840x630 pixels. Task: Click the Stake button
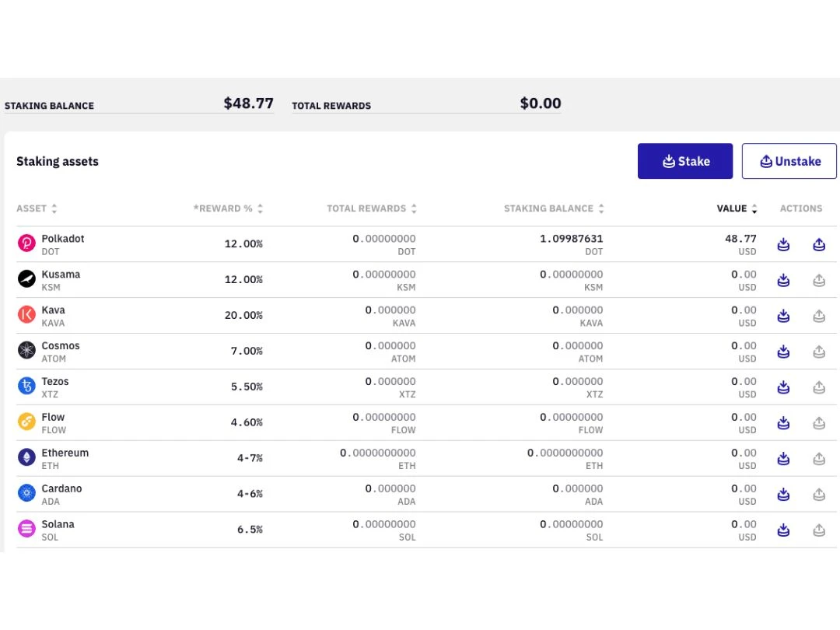[x=684, y=161]
